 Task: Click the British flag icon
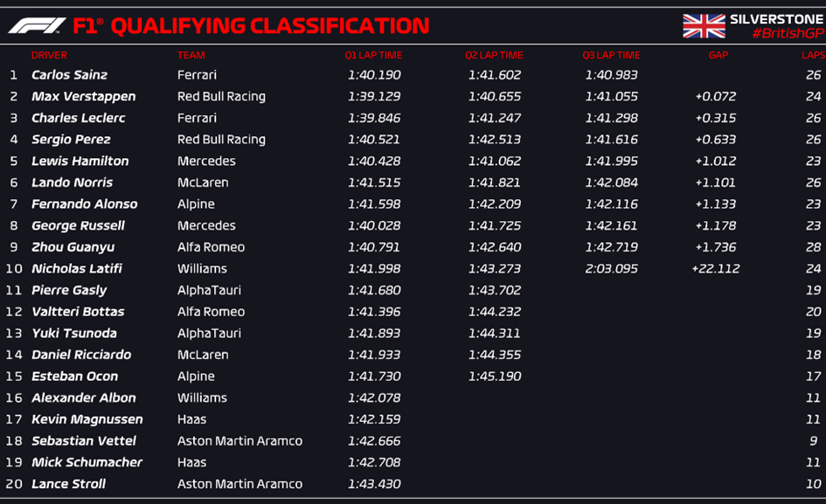[x=704, y=26]
